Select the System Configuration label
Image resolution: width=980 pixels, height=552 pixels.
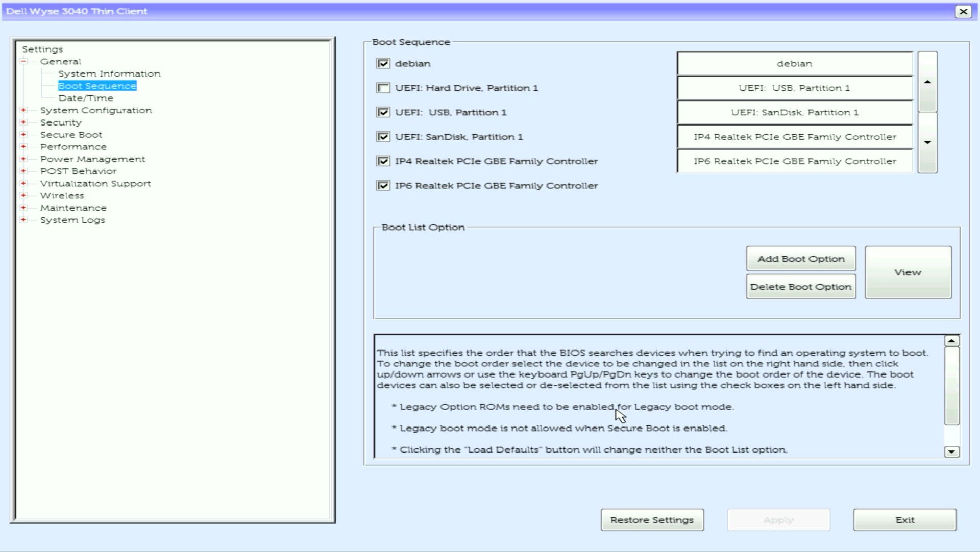click(96, 110)
